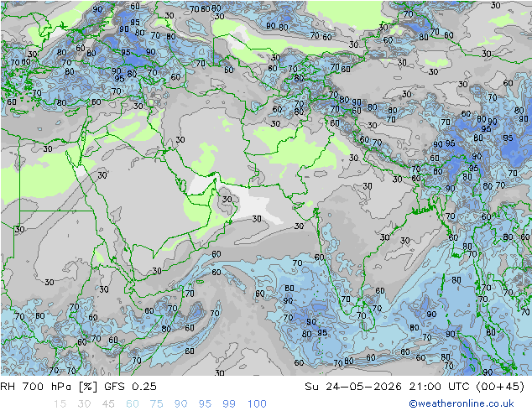Click the 100 legend value
Image resolution: width=532 pixels, height=411 pixels.
coord(257,404)
